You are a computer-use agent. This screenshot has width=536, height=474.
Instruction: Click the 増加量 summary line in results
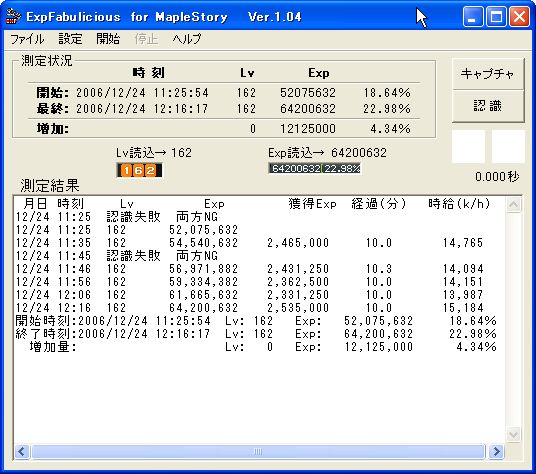pos(263,347)
